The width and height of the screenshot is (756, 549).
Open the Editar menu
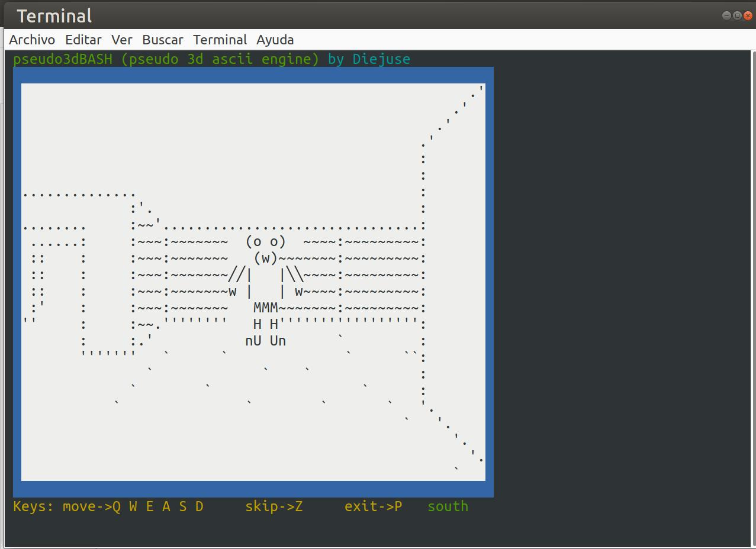click(x=83, y=40)
